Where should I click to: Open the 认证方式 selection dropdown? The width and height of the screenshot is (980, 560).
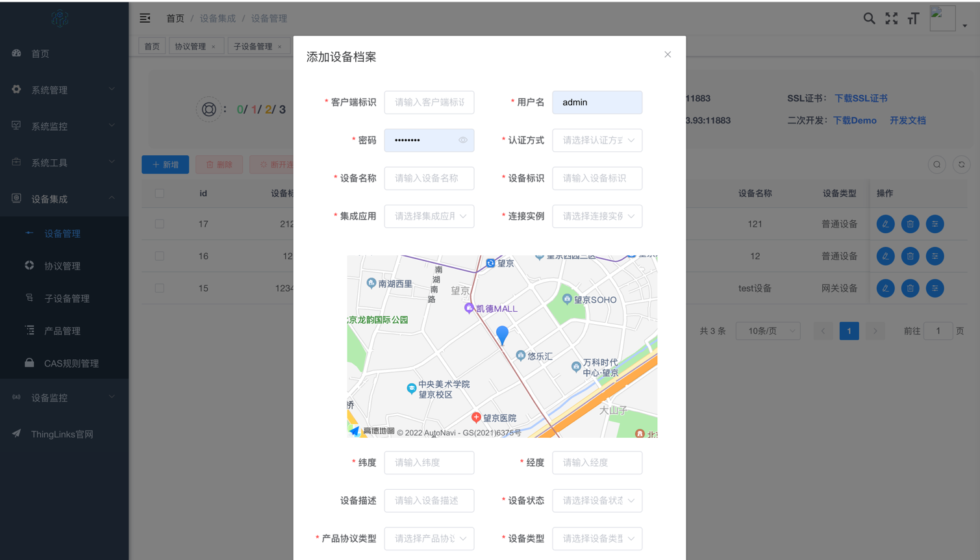(x=597, y=140)
